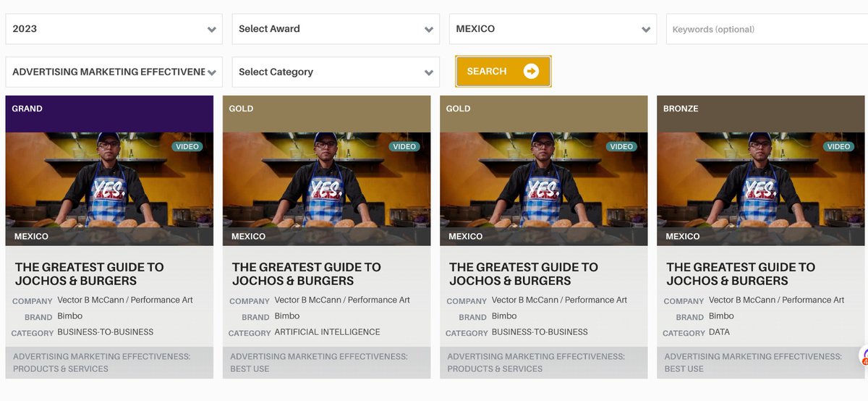The width and height of the screenshot is (868, 401).
Task: Click the GRAND card Products & Services footer
Action: pos(109,363)
